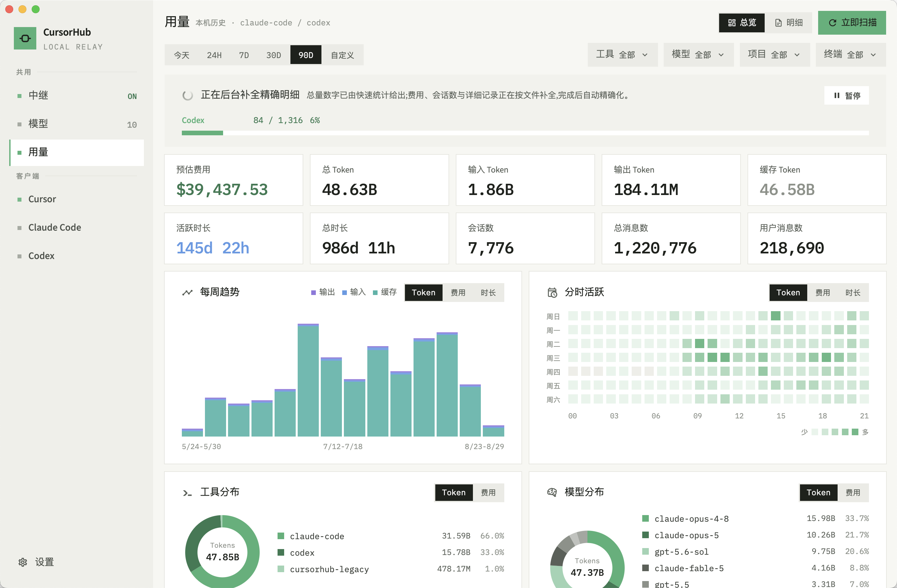The image size is (897, 588).
Task: Click the claude-opus-4-8 legend color square
Action: [645, 518]
